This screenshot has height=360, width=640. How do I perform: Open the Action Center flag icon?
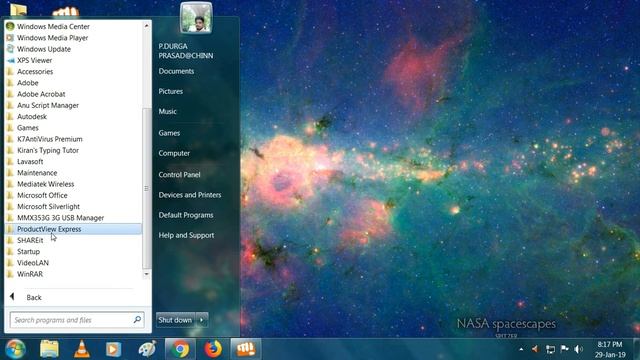564,349
